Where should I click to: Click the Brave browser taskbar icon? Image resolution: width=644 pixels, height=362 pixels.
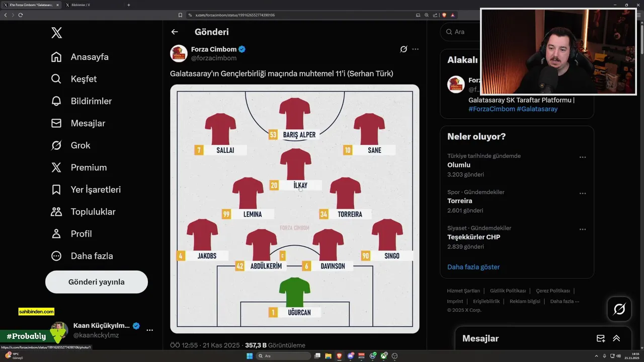pos(340,356)
